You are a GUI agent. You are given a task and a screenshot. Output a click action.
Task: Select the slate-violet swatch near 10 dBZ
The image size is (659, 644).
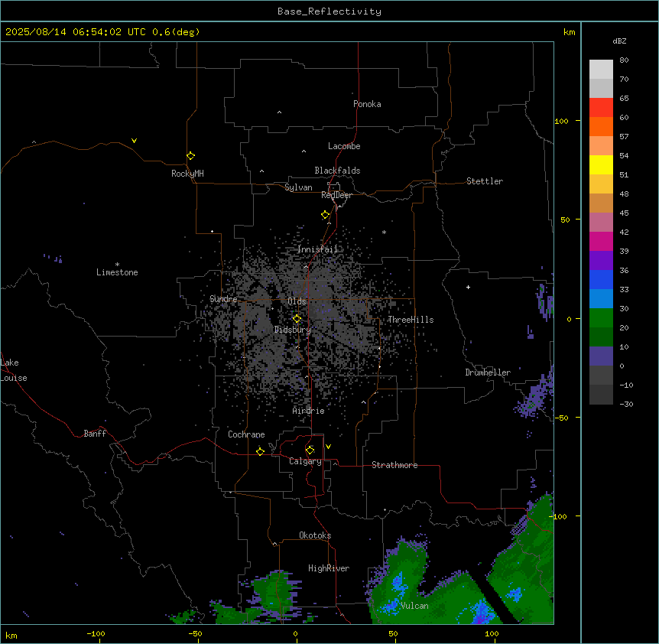601,356
